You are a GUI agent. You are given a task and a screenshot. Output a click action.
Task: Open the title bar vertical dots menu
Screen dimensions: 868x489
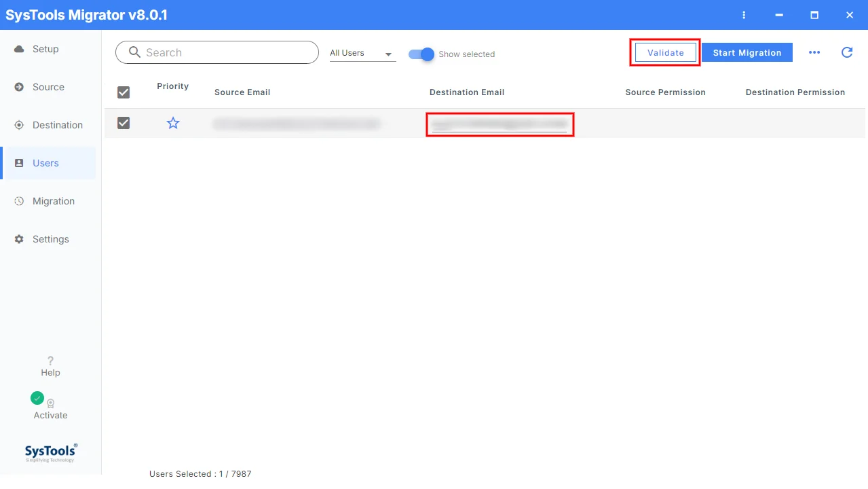(744, 15)
